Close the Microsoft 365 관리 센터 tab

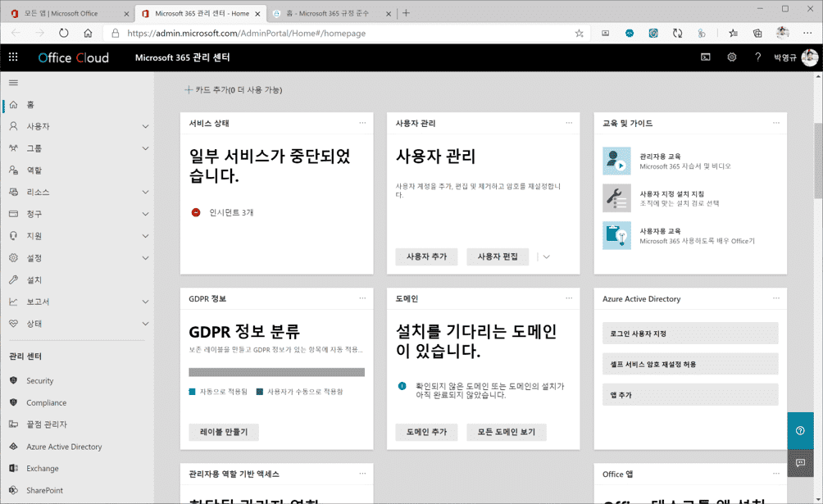click(x=257, y=14)
